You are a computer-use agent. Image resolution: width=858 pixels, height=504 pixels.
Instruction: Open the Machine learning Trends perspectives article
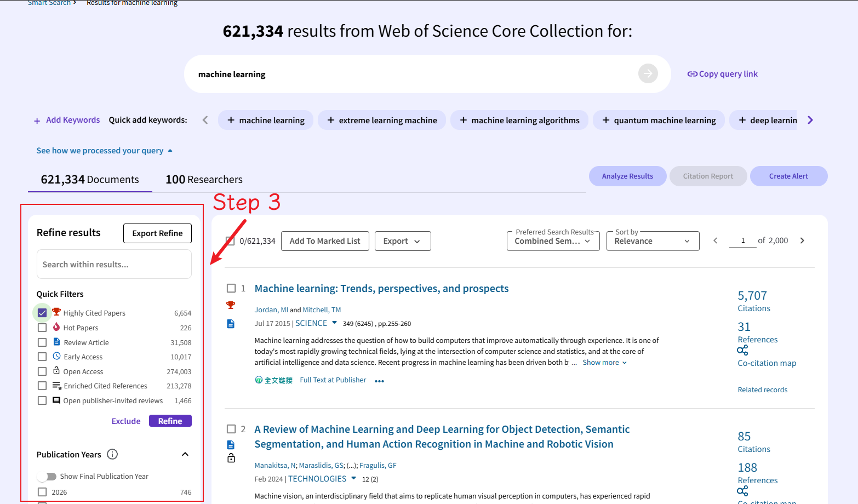point(381,288)
